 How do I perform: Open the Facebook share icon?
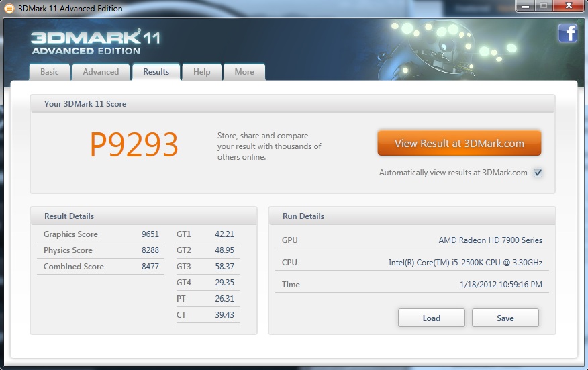tap(567, 33)
